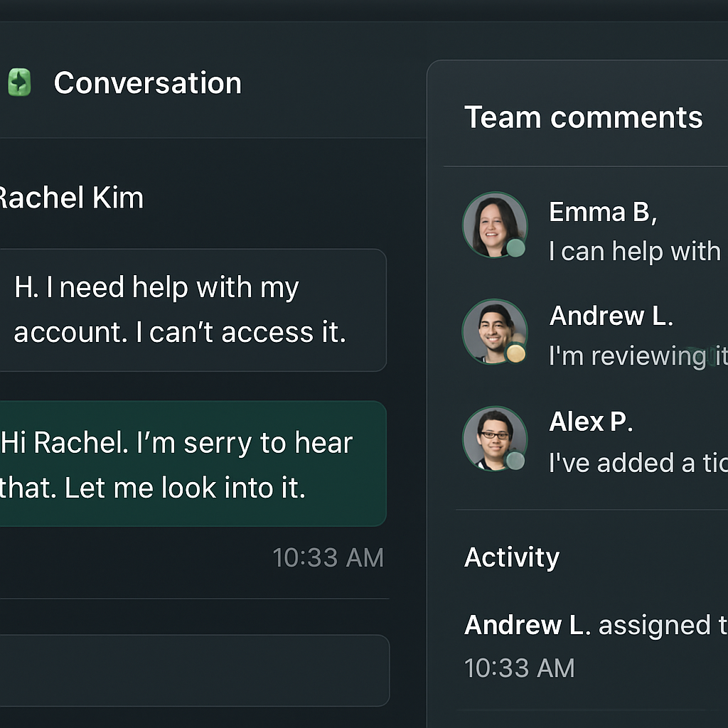This screenshot has width=728, height=728.
Task: Select the Team comments panel heading
Action: tap(584, 117)
